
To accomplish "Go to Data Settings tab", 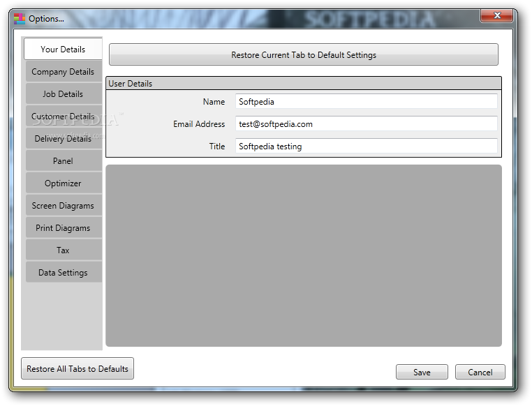I will pos(64,273).
